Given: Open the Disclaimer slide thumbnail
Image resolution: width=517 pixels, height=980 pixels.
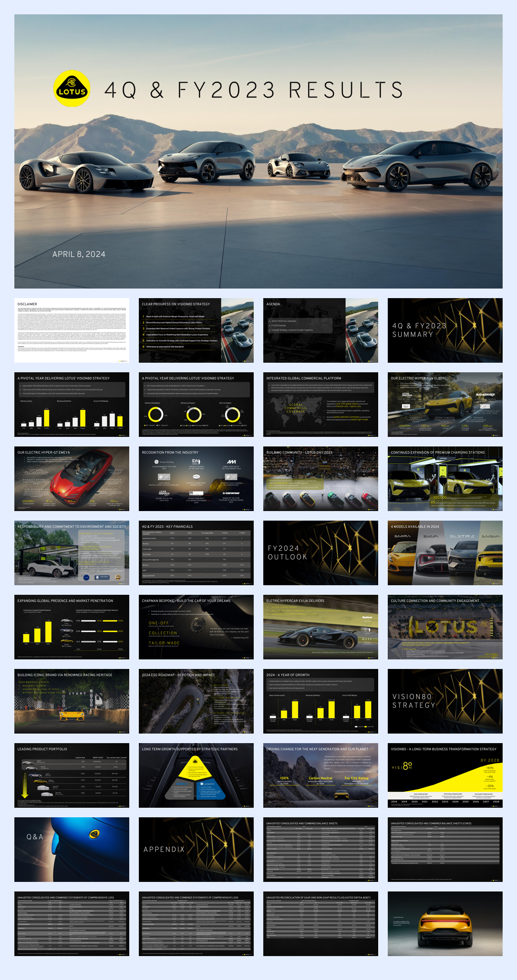Looking at the screenshot, I should 72,330.
